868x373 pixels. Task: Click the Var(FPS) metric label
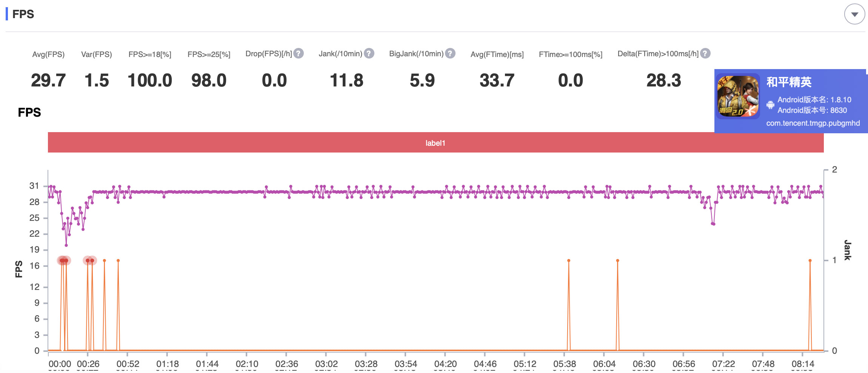[96, 54]
